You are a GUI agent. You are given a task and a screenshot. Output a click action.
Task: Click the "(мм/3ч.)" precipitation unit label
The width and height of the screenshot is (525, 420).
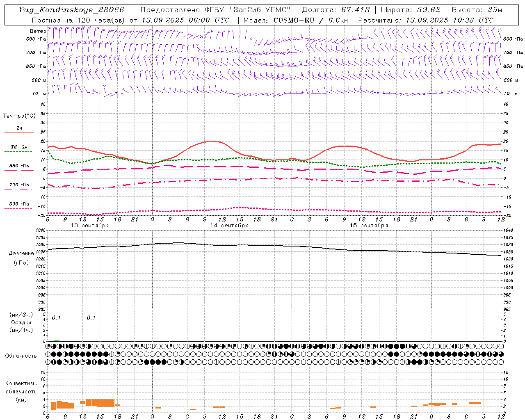click(21, 315)
